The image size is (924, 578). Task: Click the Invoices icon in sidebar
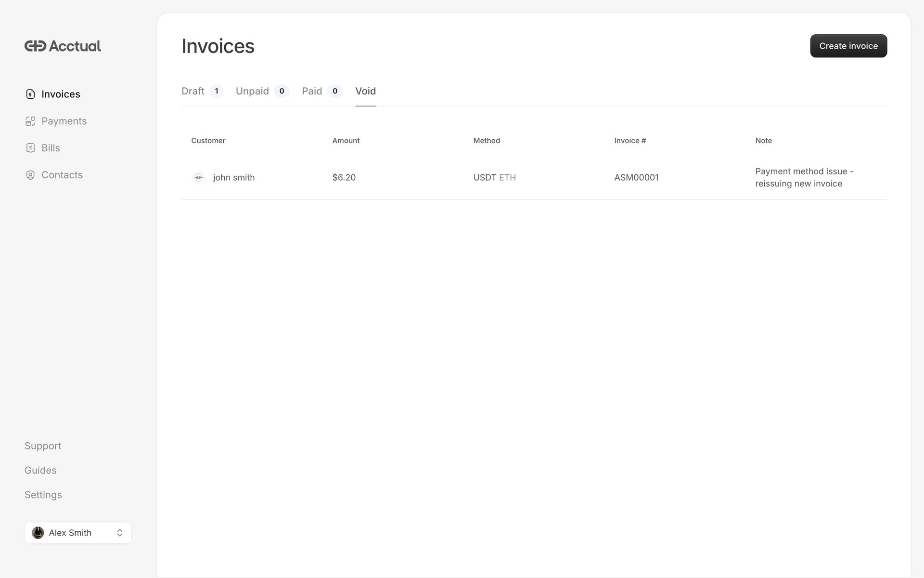tap(30, 94)
